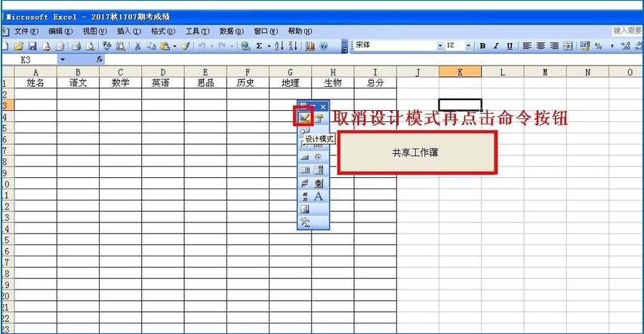Click cell containing 总分
This screenshot has height=334, width=644.
pos(375,83)
